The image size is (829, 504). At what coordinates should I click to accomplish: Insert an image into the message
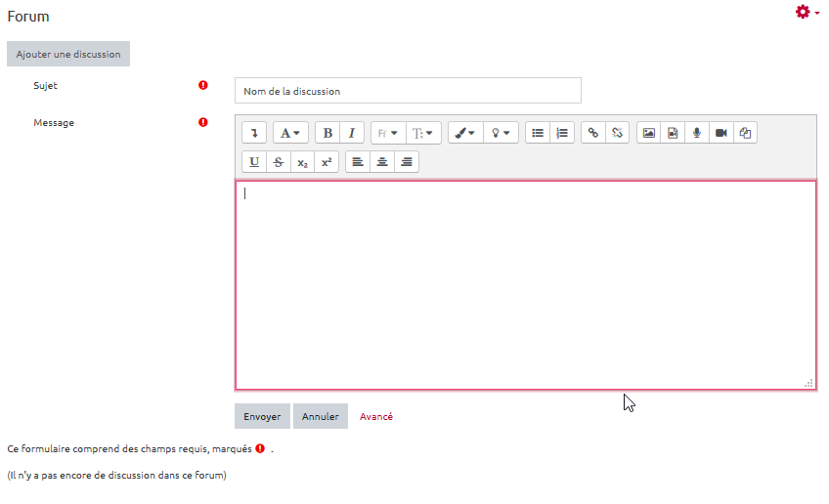point(648,133)
